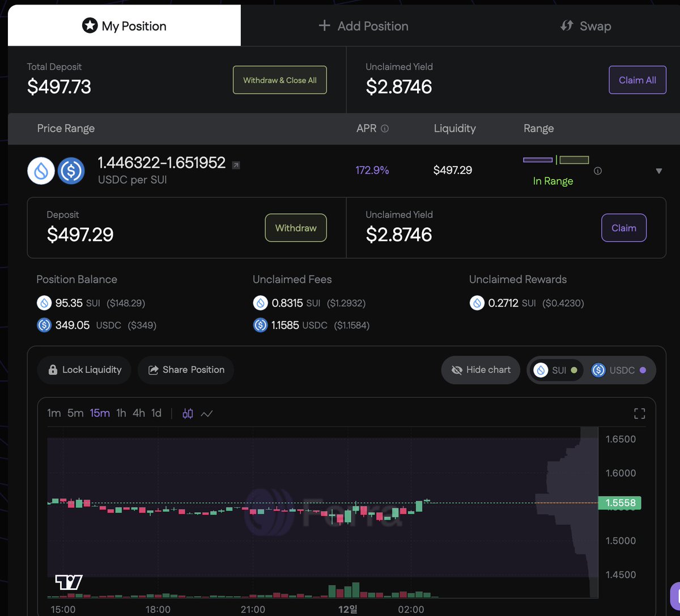Click SUI icon in Position Balance
The height and width of the screenshot is (616, 680).
[44, 303]
